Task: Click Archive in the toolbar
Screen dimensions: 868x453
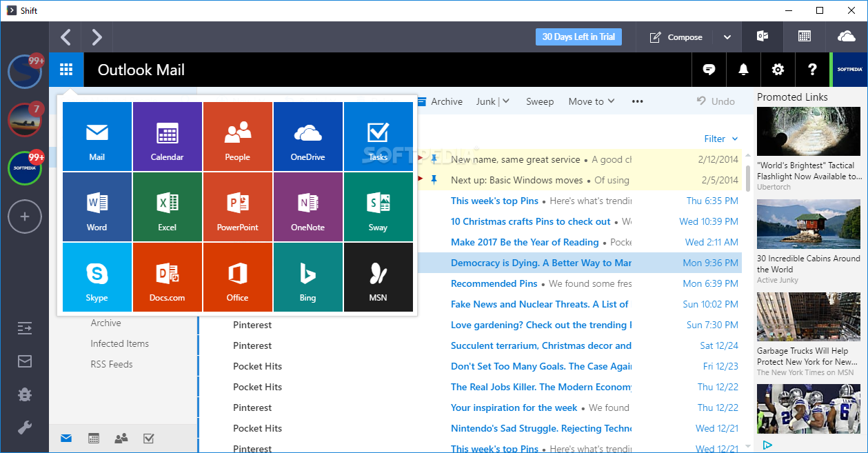Action: click(439, 101)
